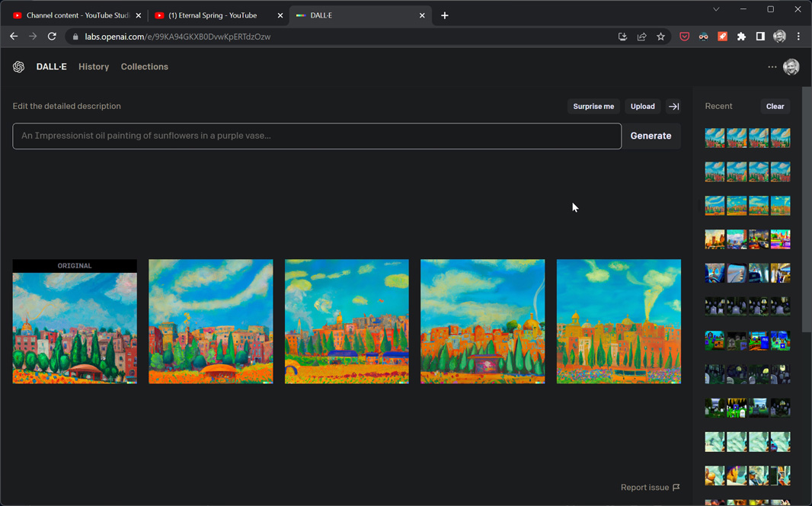This screenshot has width=812, height=506.
Task: Clear the Recent history list
Action: pyautogui.click(x=775, y=107)
